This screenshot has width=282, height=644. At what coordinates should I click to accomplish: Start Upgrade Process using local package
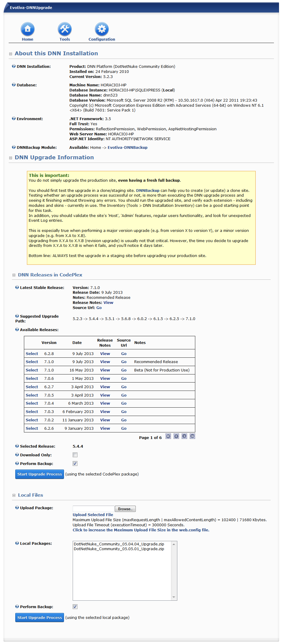[39, 617]
